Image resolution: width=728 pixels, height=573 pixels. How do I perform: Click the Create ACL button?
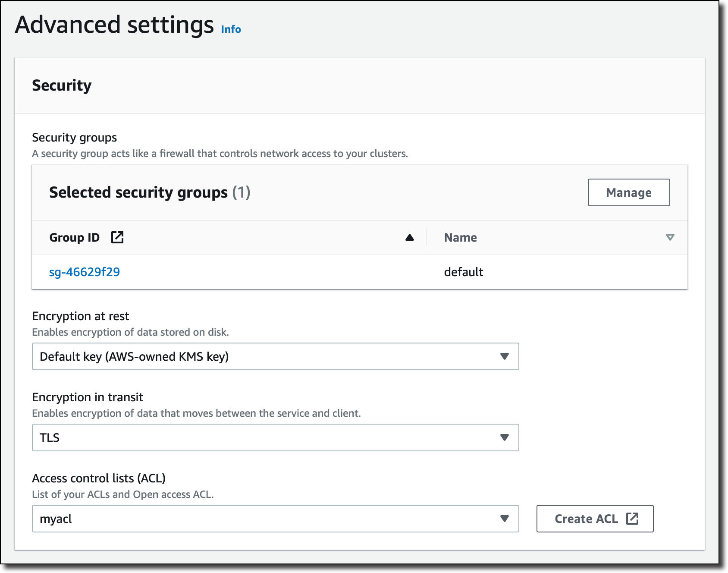point(586,519)
